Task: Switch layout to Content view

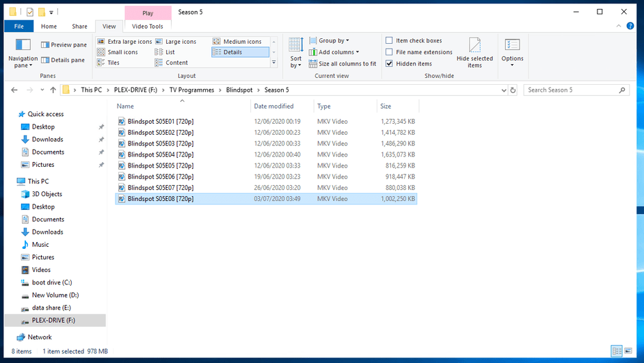Action: coord(172,63)
